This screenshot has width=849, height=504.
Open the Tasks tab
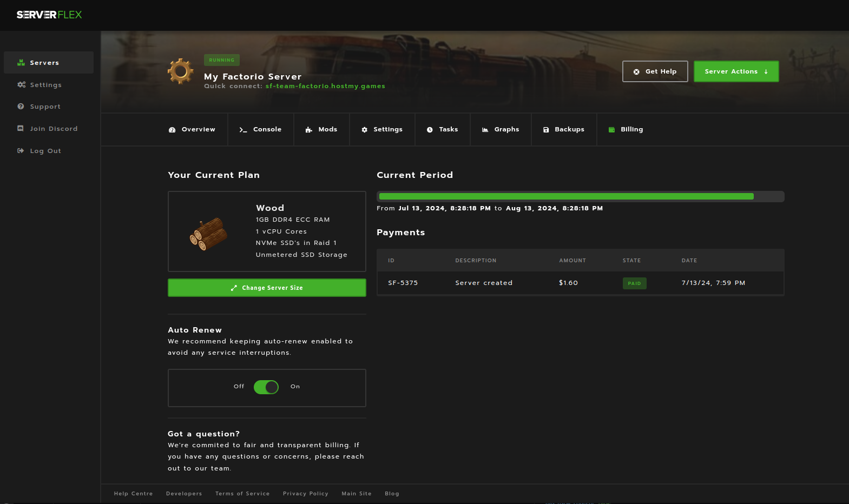pyautogui.click(x=443, y=130)
